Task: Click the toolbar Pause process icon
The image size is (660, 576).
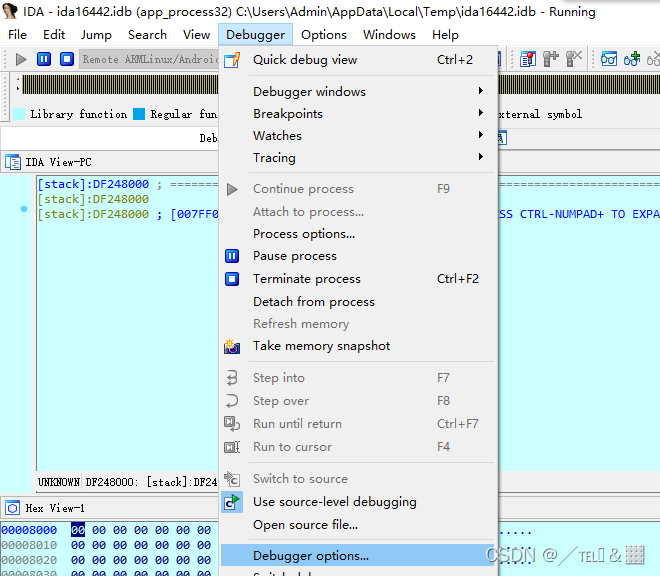Action: (x=44, y=59)
